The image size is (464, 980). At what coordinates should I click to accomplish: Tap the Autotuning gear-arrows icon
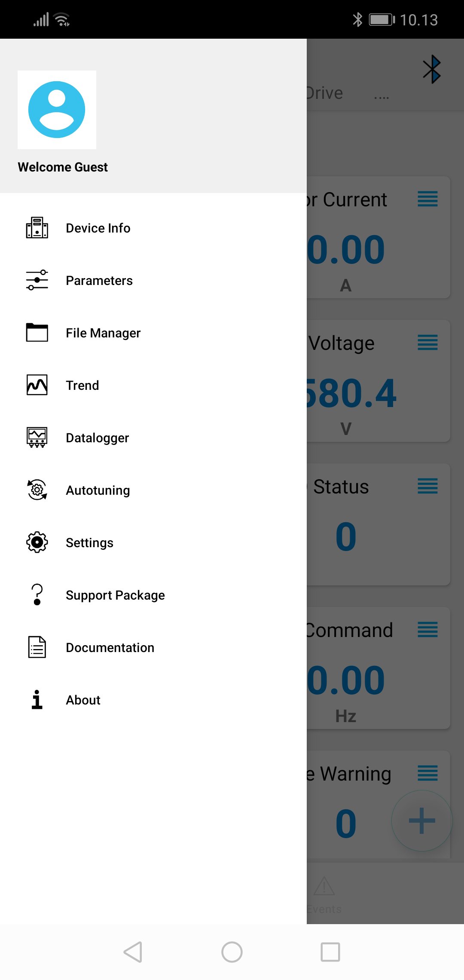click(x=37, y=490)
